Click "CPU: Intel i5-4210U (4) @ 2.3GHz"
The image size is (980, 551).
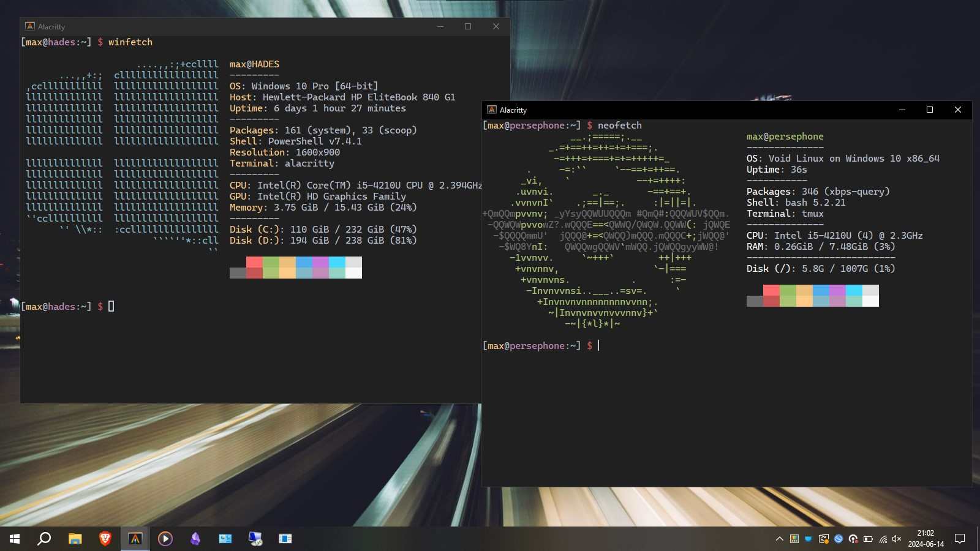[x=835, y=236]
